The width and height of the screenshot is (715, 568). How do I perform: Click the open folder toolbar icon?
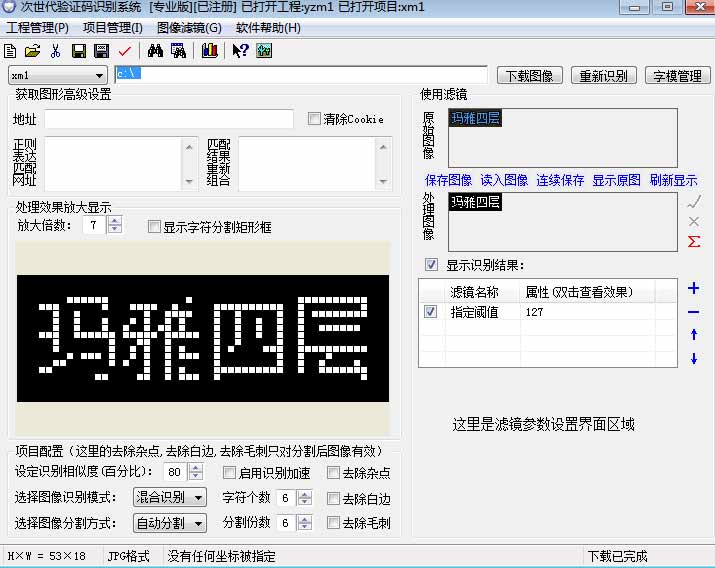(x=33, y=50)
